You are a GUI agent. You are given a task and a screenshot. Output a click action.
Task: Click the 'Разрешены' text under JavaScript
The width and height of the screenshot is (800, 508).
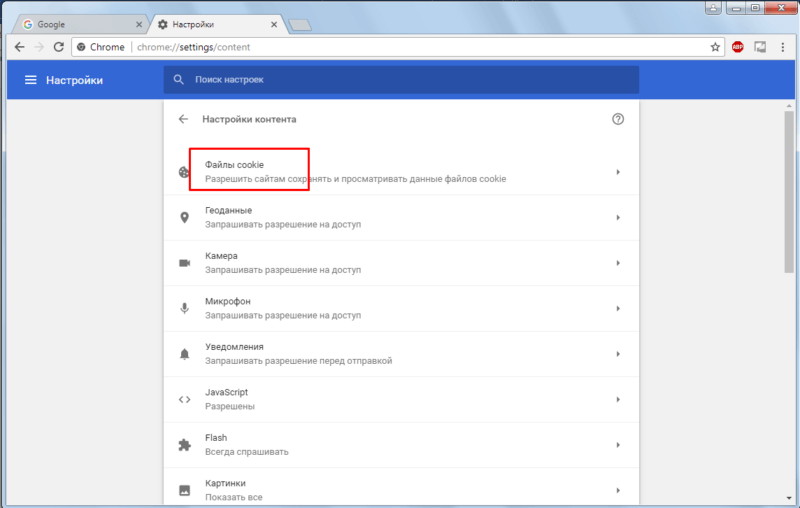pos(230,406)
